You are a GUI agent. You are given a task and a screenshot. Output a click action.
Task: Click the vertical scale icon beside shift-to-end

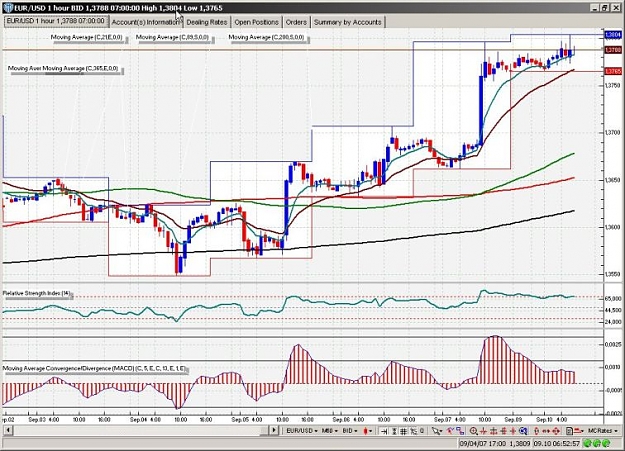(x=394, y=431)
